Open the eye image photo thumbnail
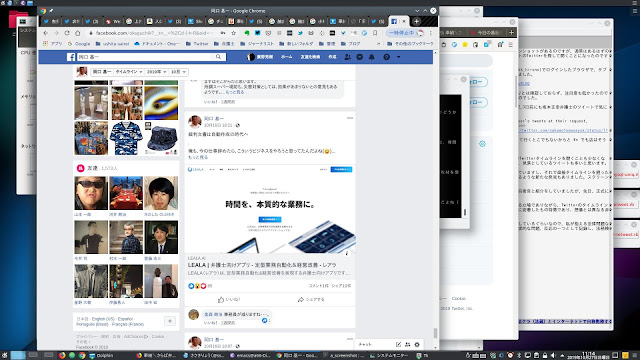640x360 pixels. click(x=161, y=103)
